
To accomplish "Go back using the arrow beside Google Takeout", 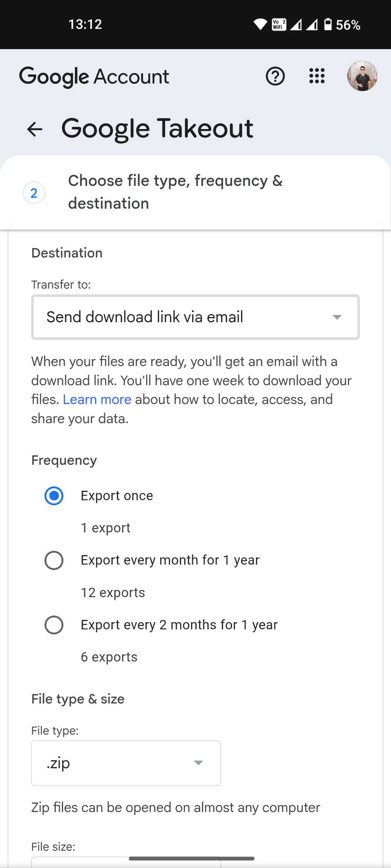I will point(35,129).
